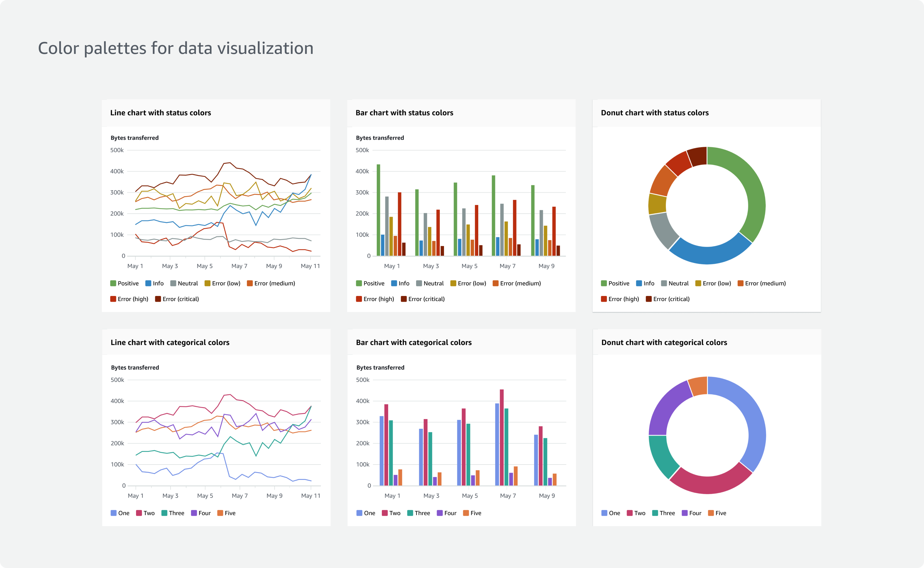Click Five legend swatch in categorical bar chart
This screenshot has height=568, width=924.
[x=466, y=513]
